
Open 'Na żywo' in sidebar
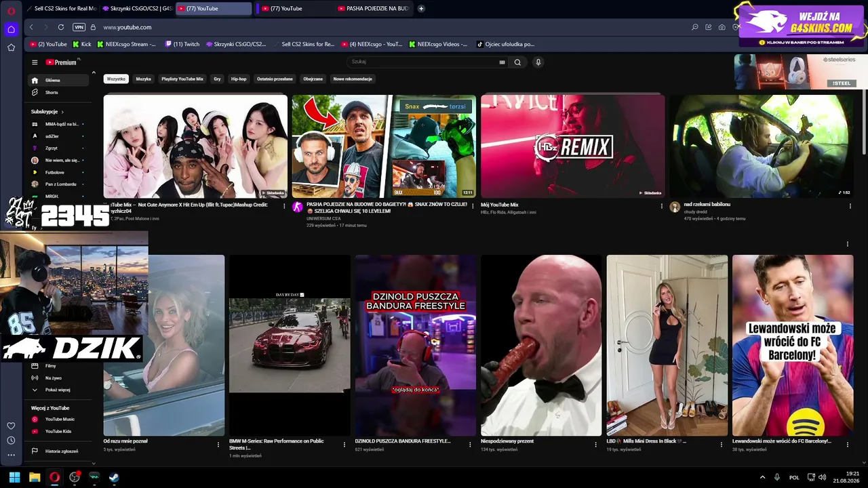pos(58,378)
